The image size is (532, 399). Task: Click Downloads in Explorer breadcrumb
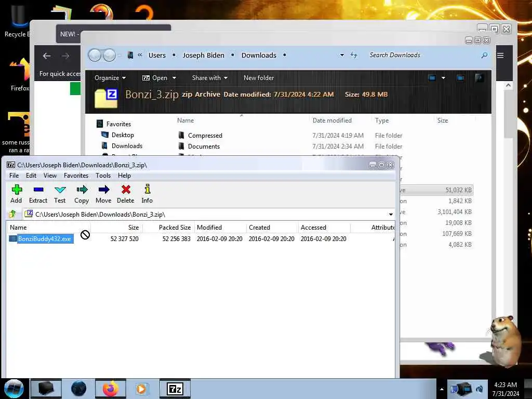259,55
